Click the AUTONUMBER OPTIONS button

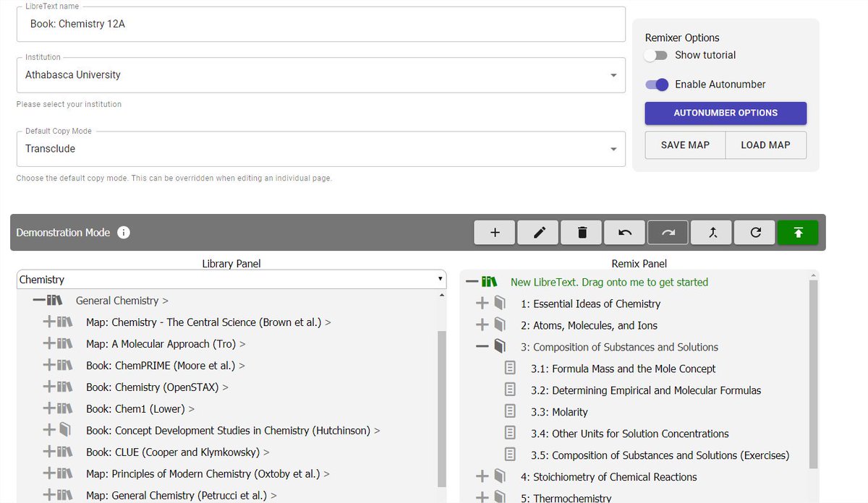pos(726,113)
